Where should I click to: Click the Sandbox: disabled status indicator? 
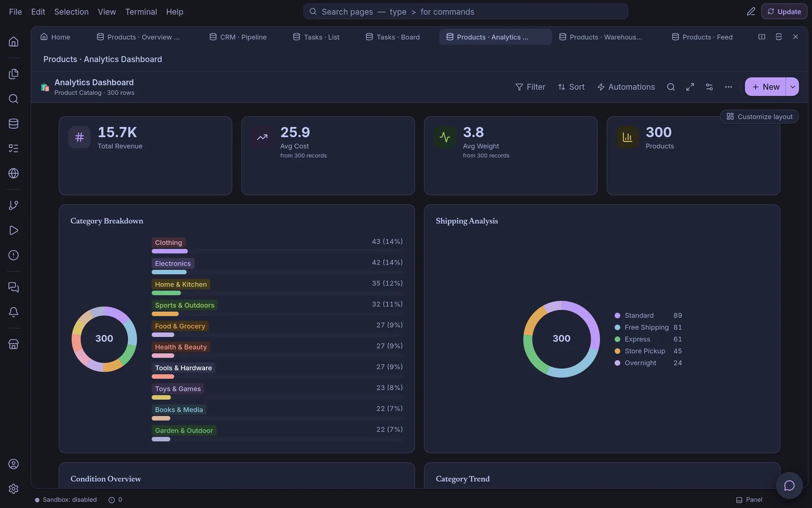pyautogui.click(x=65, y=500)
